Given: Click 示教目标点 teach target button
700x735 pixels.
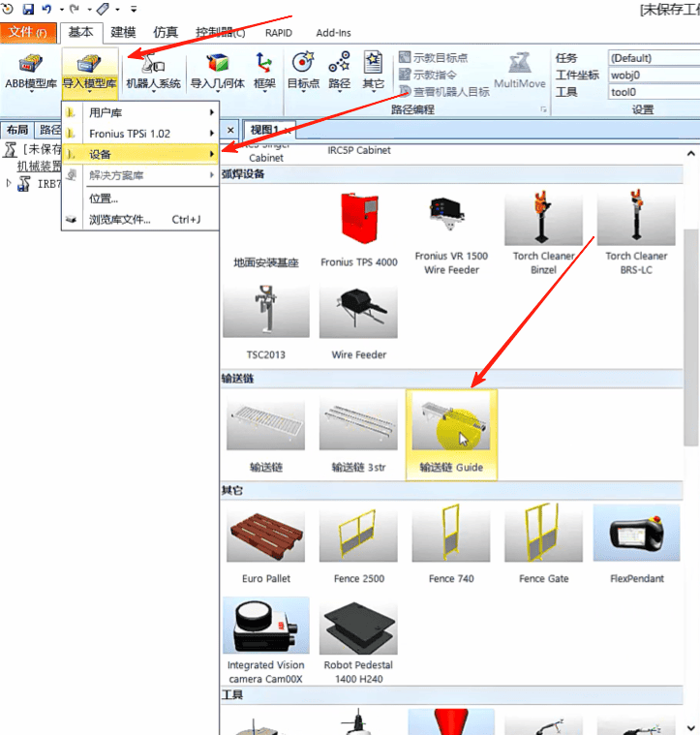Looking at the screenshot, I should tap(434, 58).
